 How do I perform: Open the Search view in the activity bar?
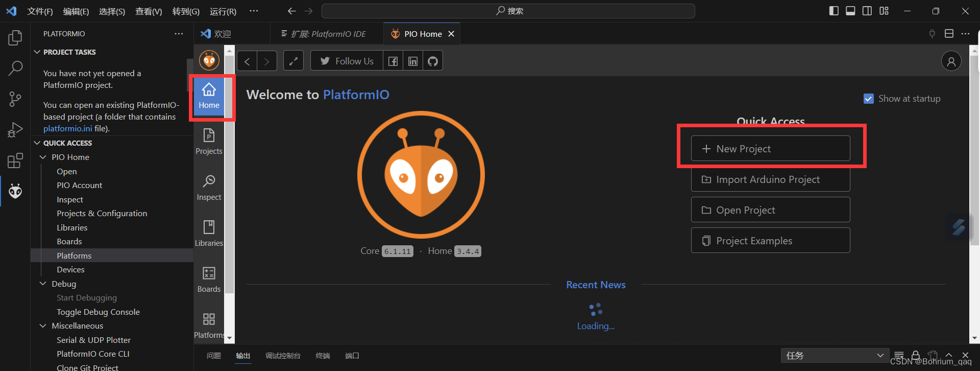click(15, 68)
